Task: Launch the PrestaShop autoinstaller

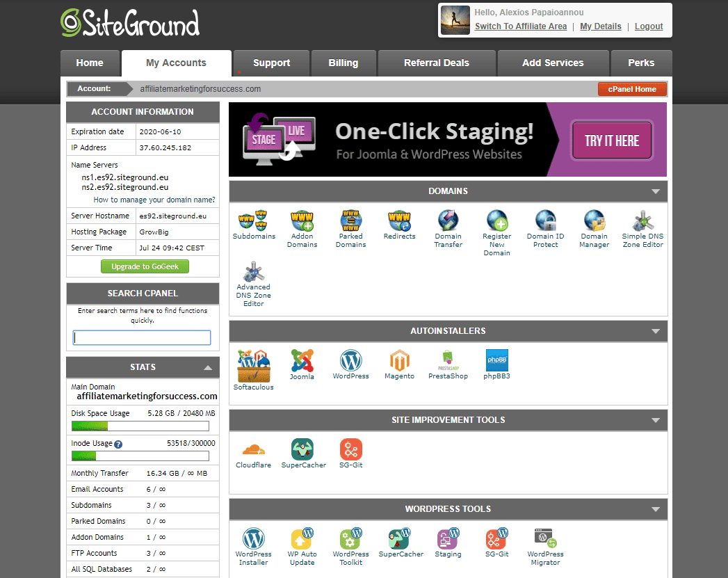Action: pos(448,365)
